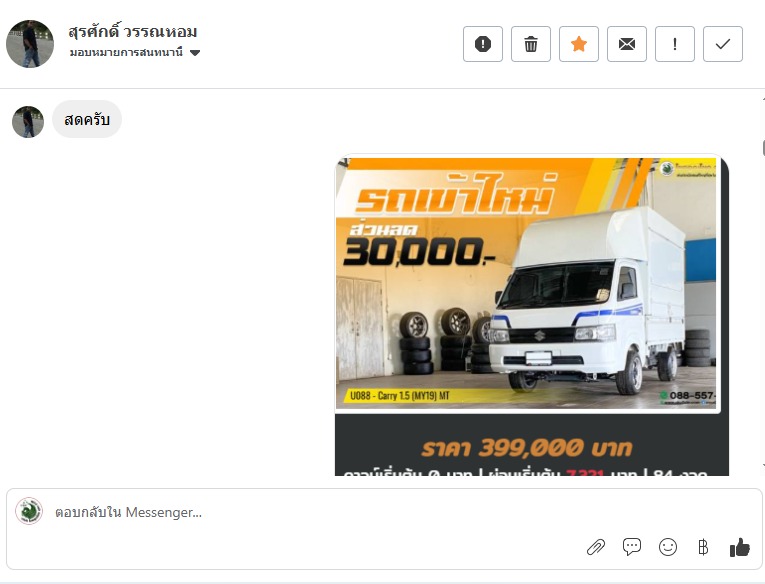765x584 pixels.
Task: Toggle the orange star follow-up marker
Action: click(x=579, y=44)
